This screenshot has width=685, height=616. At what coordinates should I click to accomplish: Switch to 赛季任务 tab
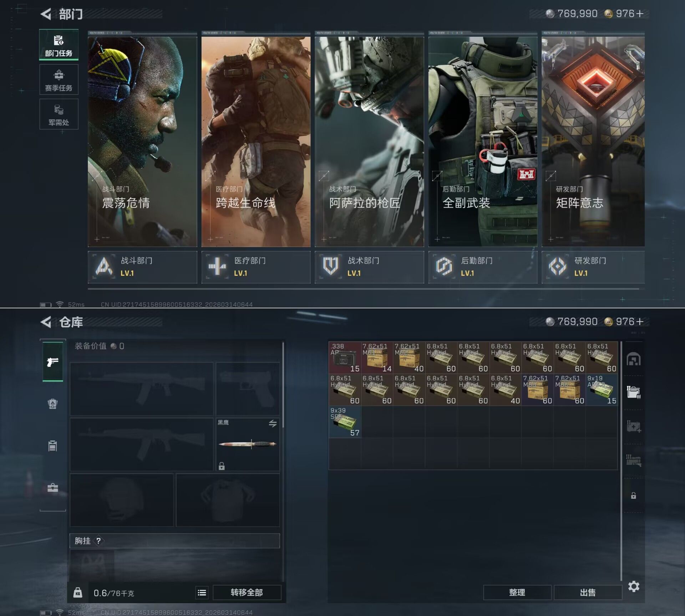59,80
